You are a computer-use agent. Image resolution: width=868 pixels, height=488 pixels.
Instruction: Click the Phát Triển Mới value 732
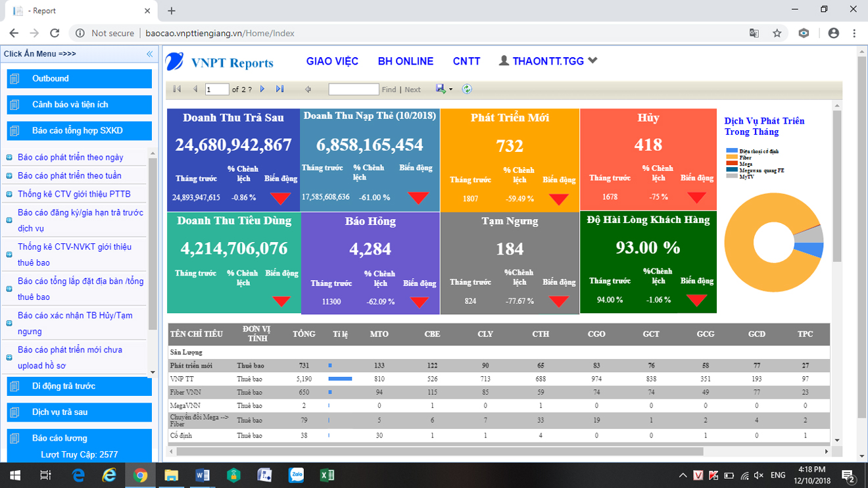click(510, 145)
